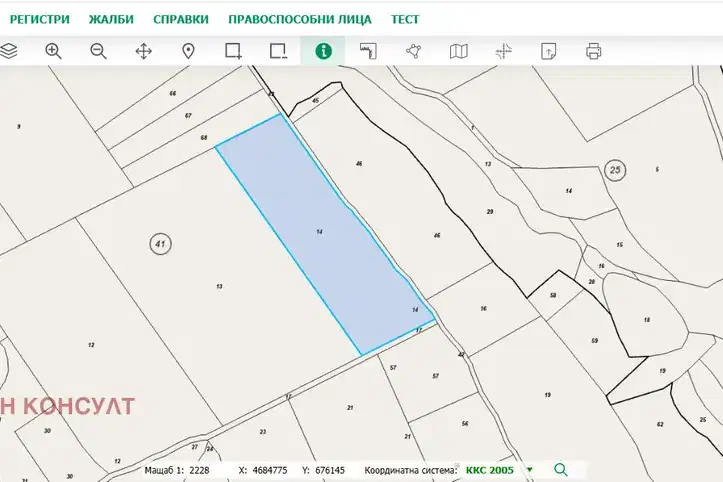Click the X coordinate value 4684775

click(x=270, y=470)
